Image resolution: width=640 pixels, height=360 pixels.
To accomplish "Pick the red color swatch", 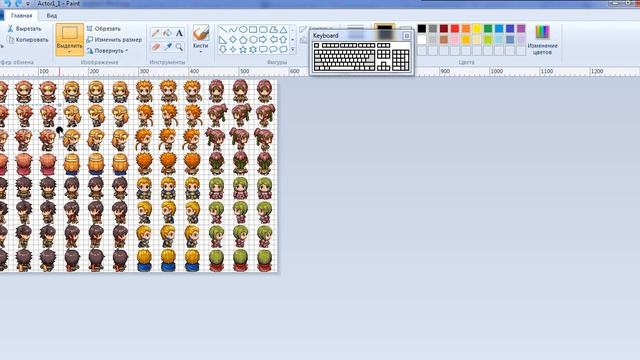I will tap(455, 28).
